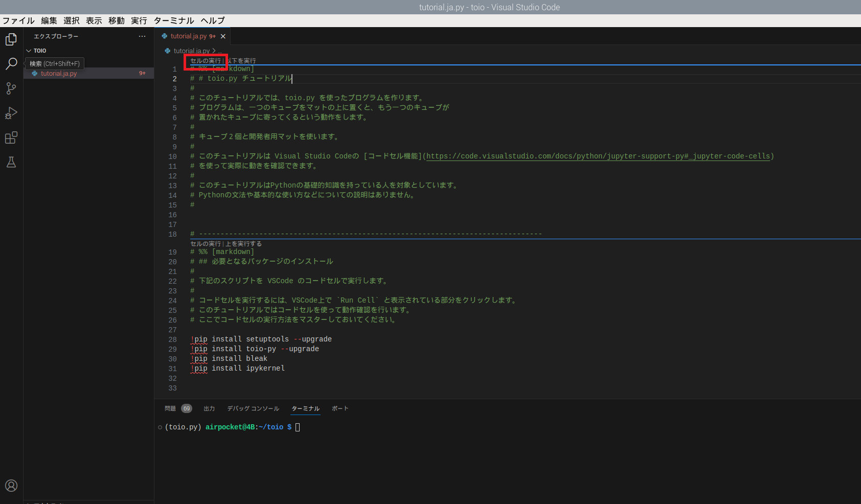This screenshot has height=504, width=861.
Task: Open the Search view icon
Action: [x=11, y=64]
